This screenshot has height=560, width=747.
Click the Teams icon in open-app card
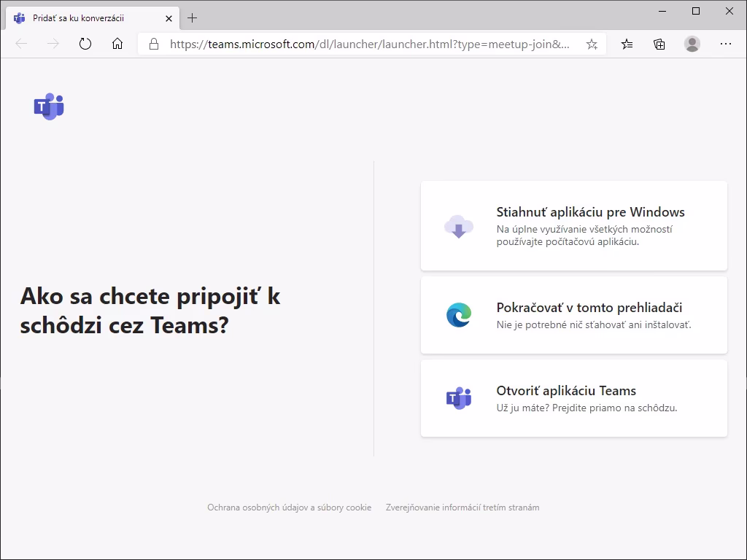pyautogui.click(x=459, y=398)
